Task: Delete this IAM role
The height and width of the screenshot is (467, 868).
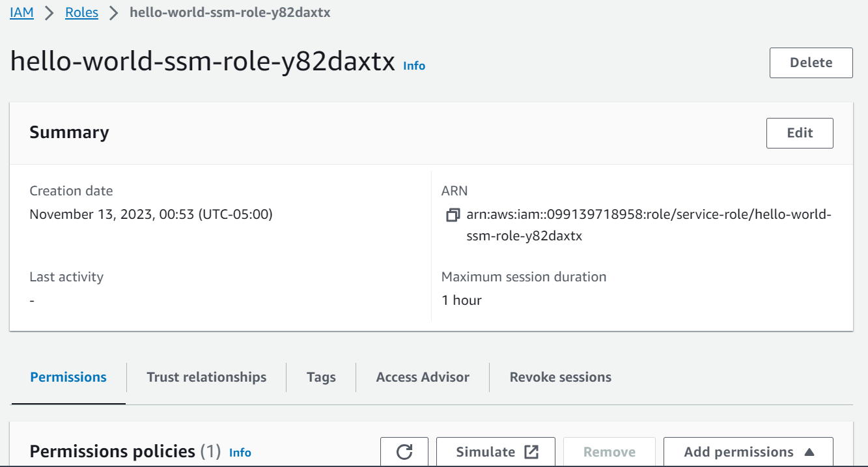Action: pyautogui.click(x=811, y=63)
